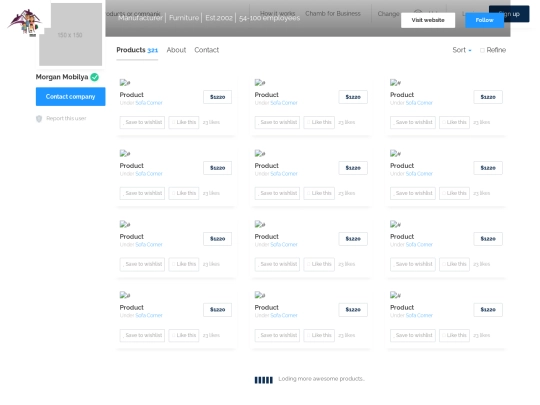This screenshot has width=540, height=405.
Task: Click the site logo in the top-left corner
Action: 25,22
